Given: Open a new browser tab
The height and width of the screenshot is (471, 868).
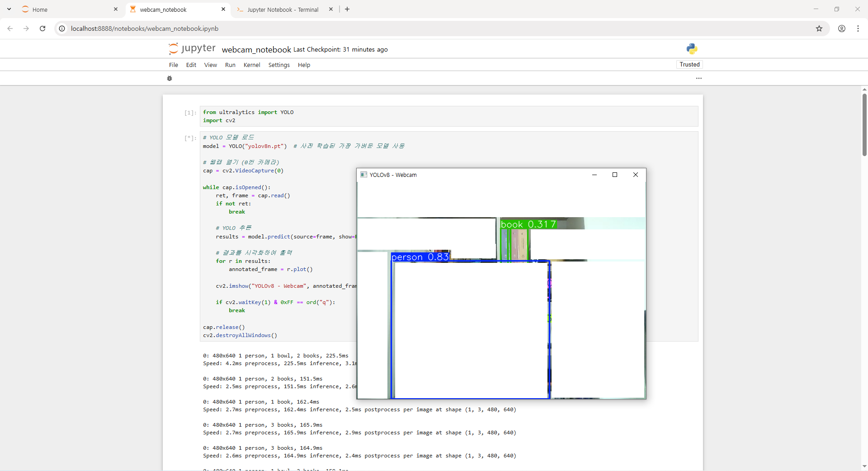Looking at the screenshot, I should [347, 9].
